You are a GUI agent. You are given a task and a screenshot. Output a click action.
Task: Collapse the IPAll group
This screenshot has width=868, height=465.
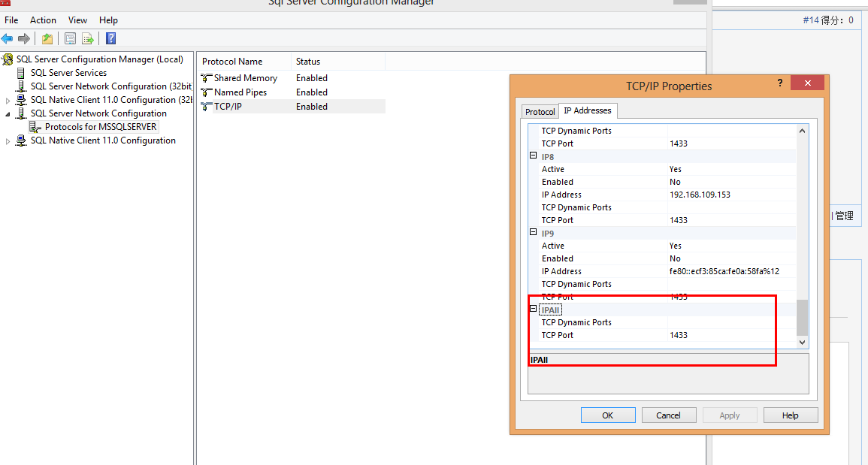point(534,309)
